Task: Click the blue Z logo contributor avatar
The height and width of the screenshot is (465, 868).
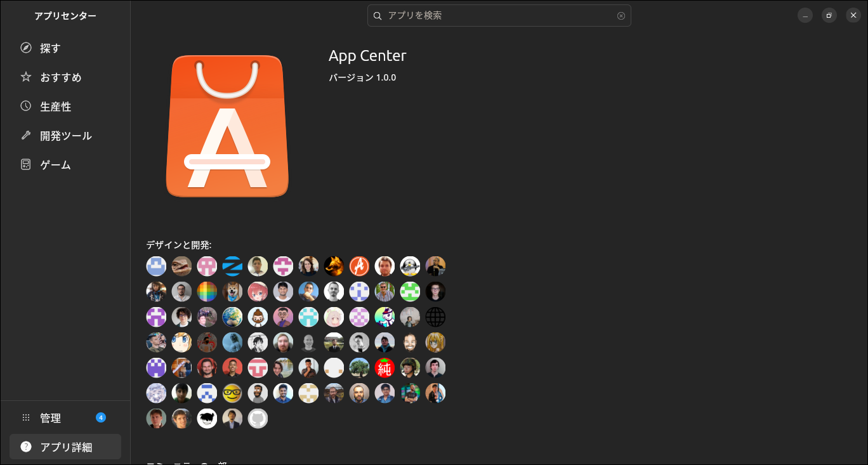Action: [232, 266]
